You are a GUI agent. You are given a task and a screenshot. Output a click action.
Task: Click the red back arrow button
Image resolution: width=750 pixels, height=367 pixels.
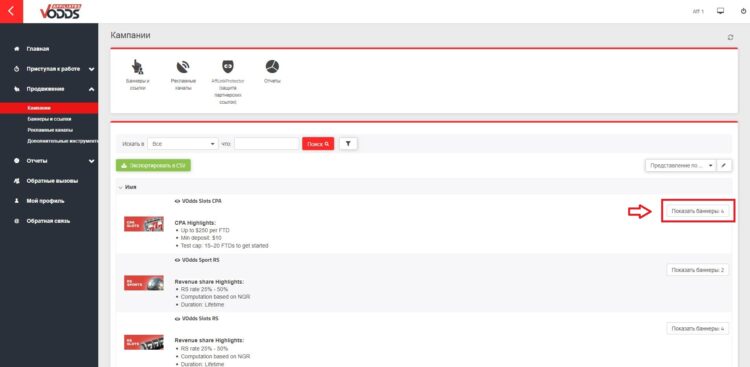pos(11,11)
